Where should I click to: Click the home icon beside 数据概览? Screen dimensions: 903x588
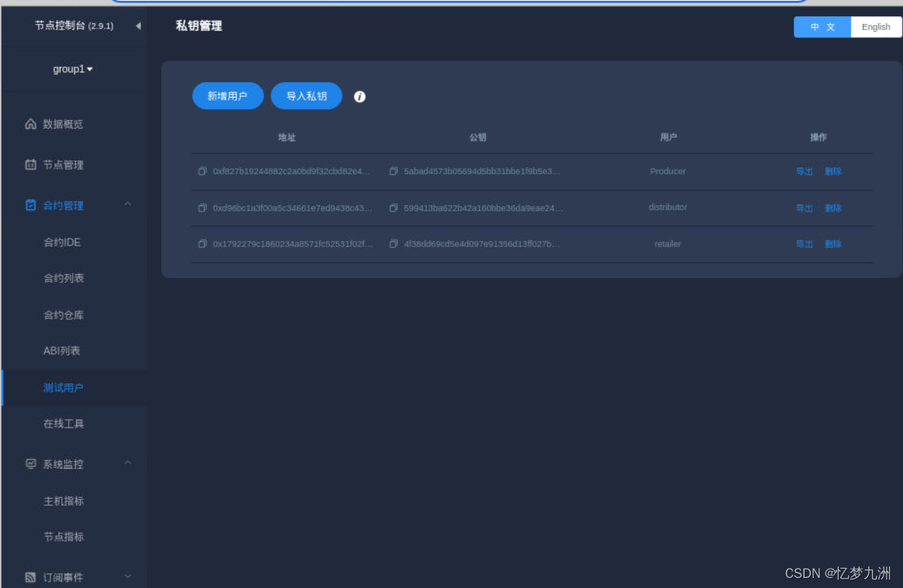coord(30,124)
